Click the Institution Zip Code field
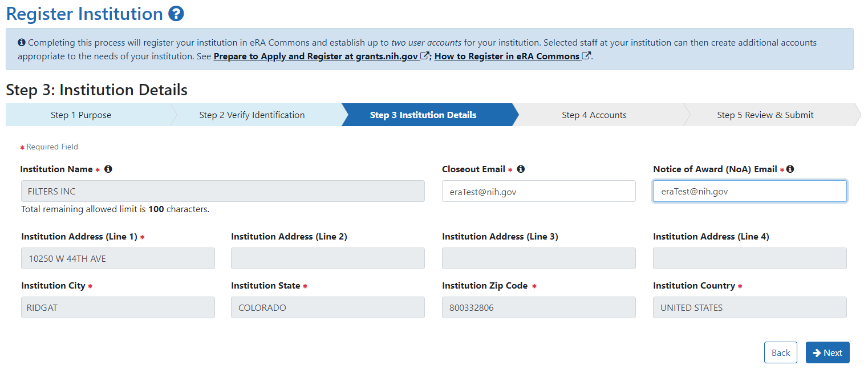Image resolution: width=868 pixels, height=373 pixels. point(538,307)
